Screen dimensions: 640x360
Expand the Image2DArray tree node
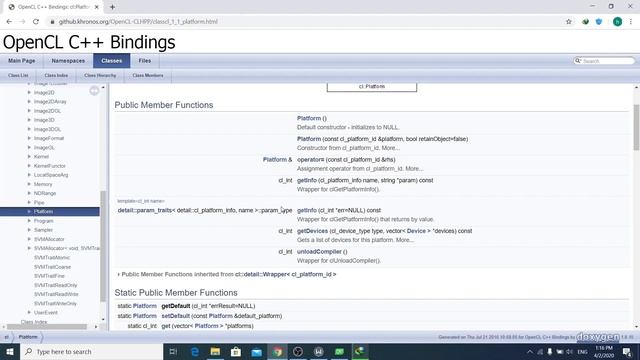[29, 101]
